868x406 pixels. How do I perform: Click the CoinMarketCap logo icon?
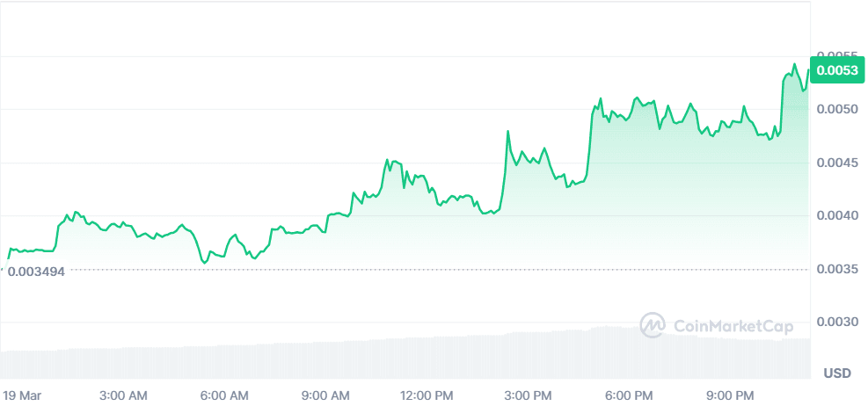click(x=652, y=325)
